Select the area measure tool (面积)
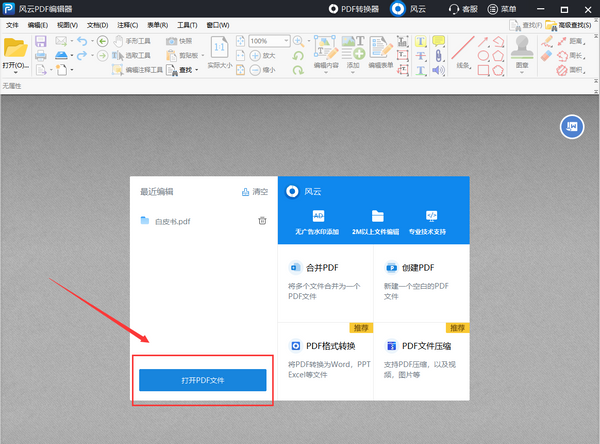The image size is (600, 444). [x=571, y=70]
